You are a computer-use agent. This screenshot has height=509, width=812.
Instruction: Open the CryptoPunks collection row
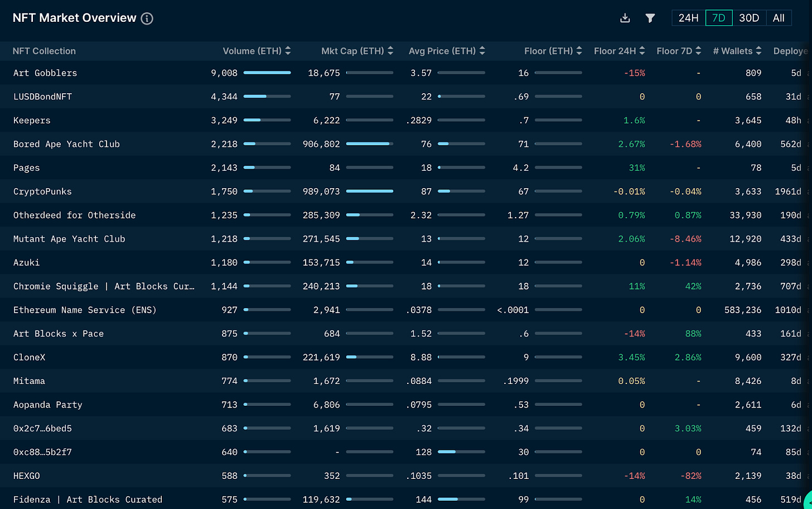click(x=406, y=191)
